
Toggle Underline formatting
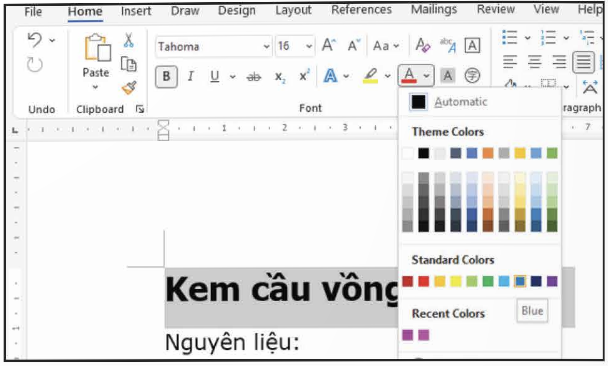214,76
